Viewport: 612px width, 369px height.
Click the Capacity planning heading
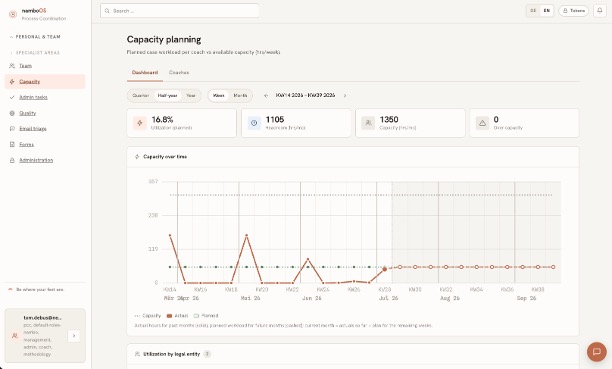(x=164, y=39)
